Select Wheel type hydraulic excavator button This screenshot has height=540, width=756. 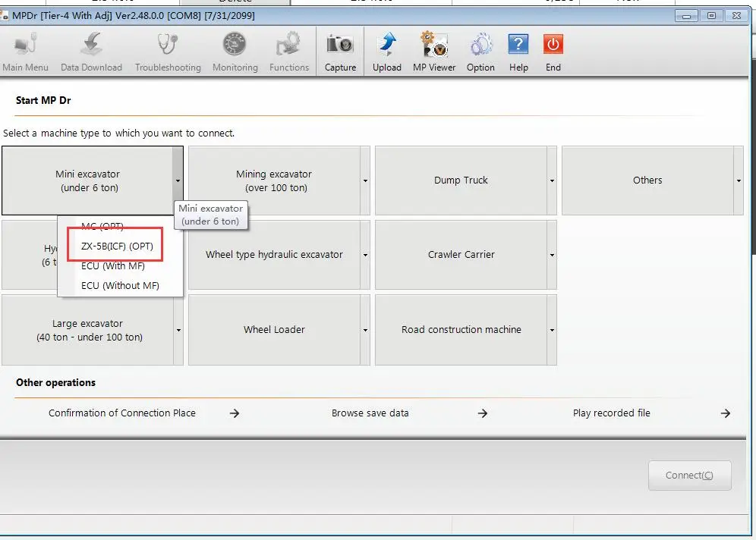pyautogui.click(x=274, y=255)
